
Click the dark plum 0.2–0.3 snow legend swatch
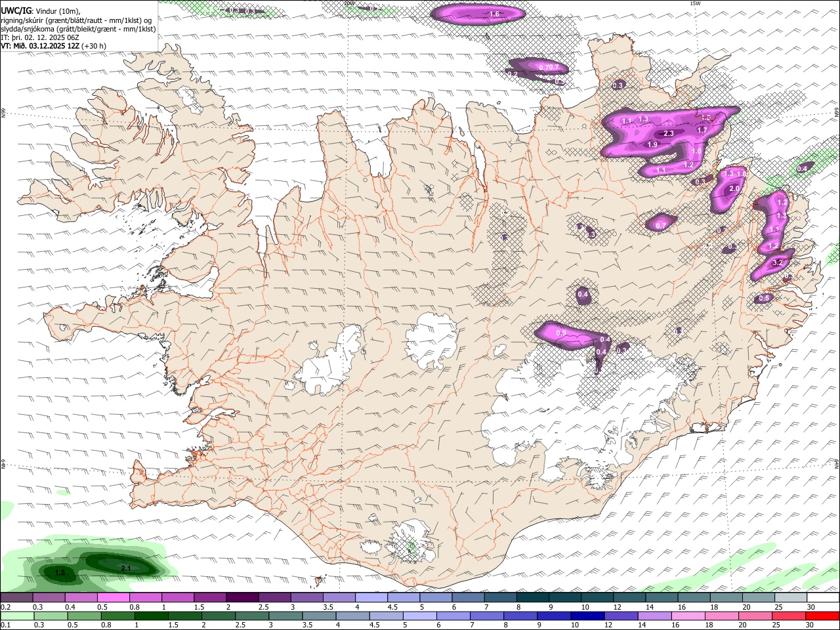tap(16, 597)
